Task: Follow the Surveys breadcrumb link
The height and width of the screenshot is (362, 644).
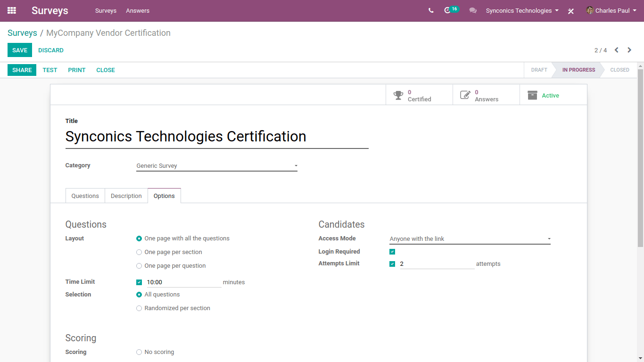Action: [x=22, y=33]
